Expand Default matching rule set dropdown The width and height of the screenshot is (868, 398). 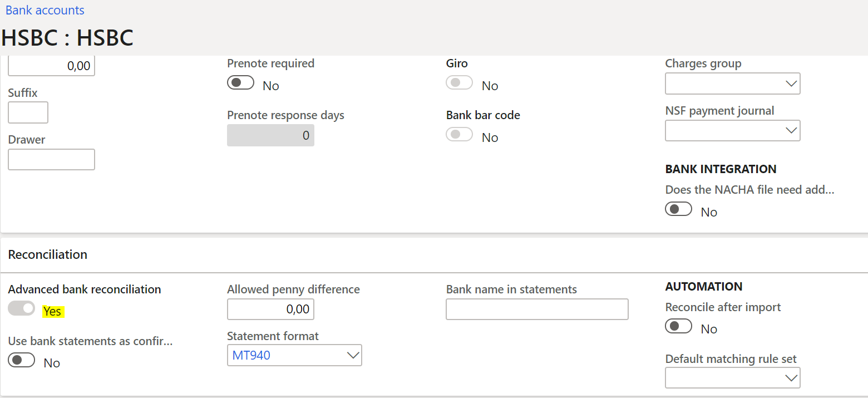pos(791,378)
